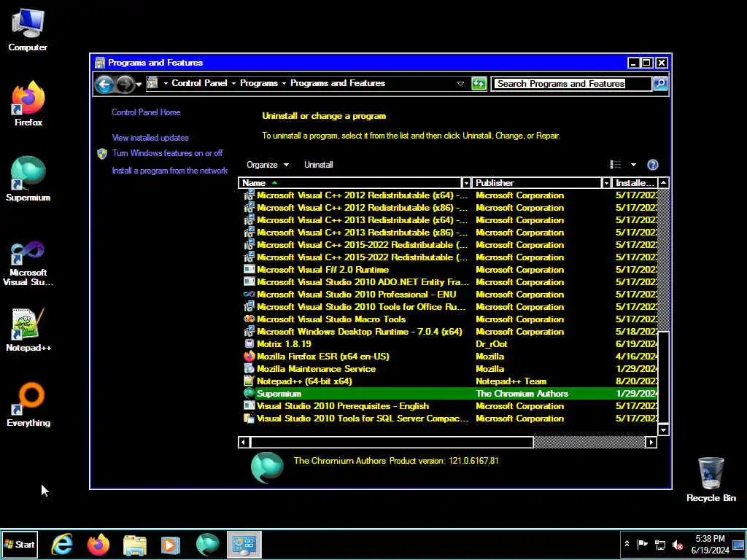747x560 pixels.
Task: Click the horizontal scrollbar left arrow
Action: coord(244,443)
